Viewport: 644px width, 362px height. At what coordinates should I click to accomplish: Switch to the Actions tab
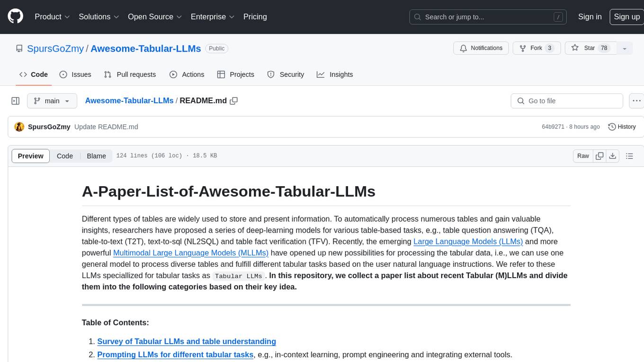(187, 74)
